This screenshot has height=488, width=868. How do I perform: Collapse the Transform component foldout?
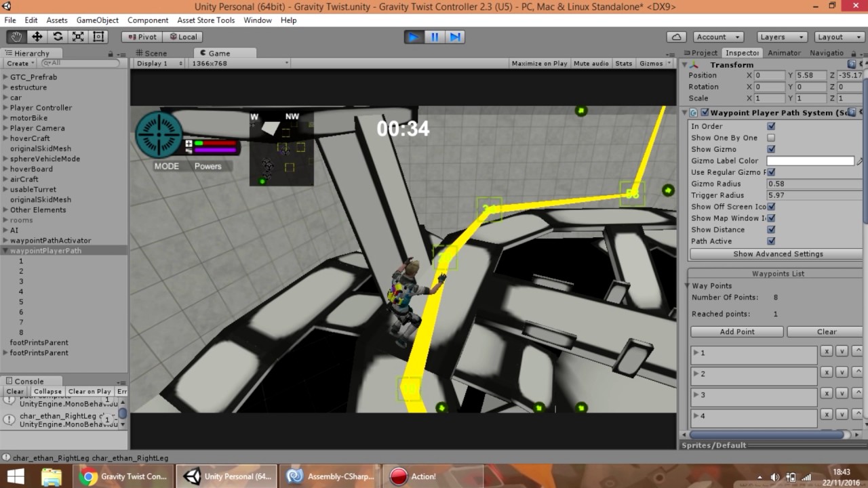tap(684, 65)
